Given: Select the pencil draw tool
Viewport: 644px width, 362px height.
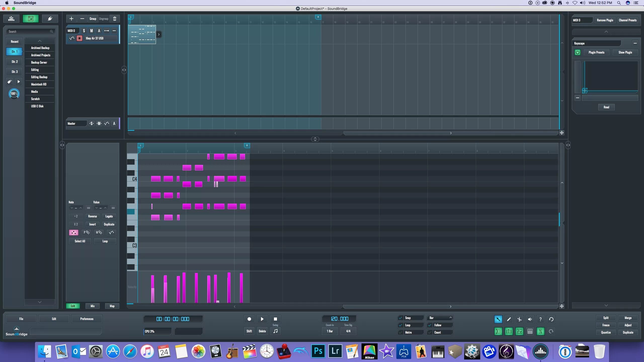Looking at the screenshot, I should (509, 319).
